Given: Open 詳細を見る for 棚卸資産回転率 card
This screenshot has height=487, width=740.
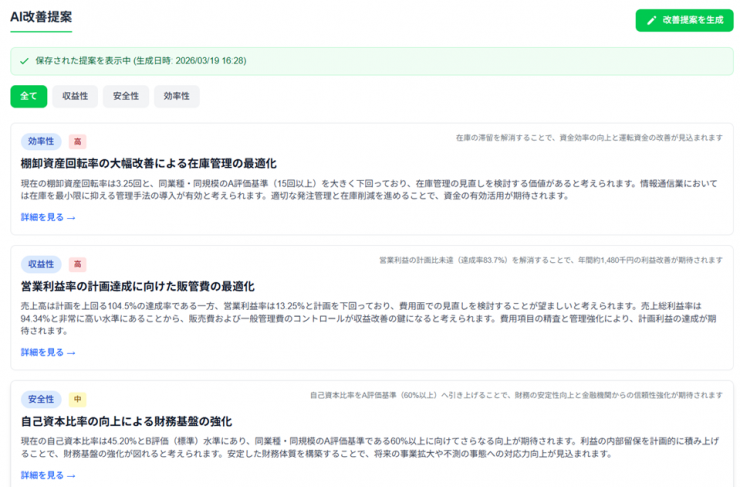Looking at the screenshot, I should point(48,218).
